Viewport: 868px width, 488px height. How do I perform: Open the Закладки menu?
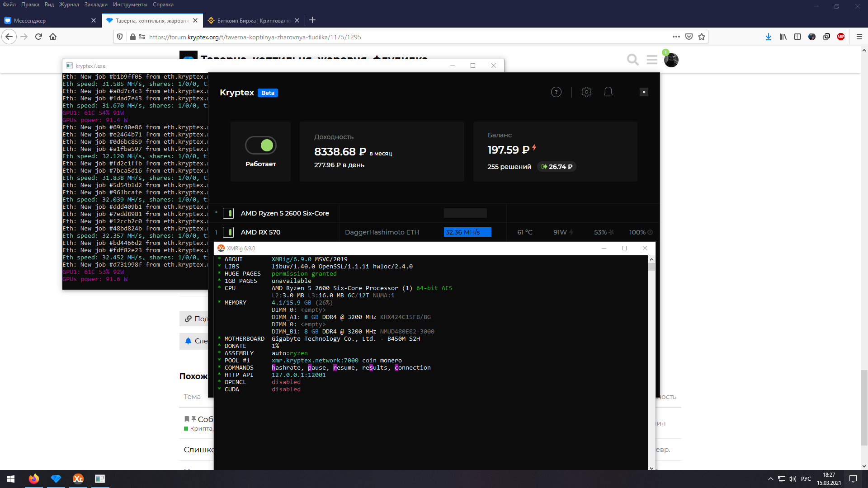[x=96, y=5]
